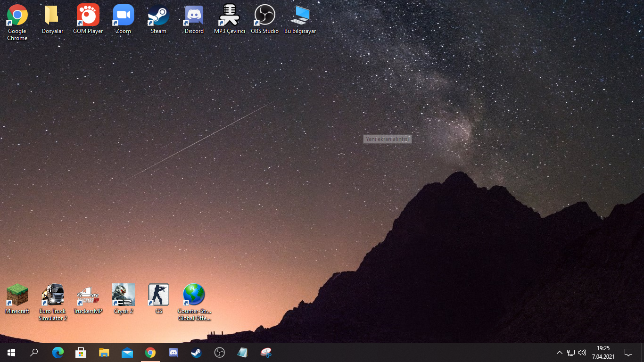Open the volume control in system tray
This screenshot has height=362, width=644.
[582, 353]
